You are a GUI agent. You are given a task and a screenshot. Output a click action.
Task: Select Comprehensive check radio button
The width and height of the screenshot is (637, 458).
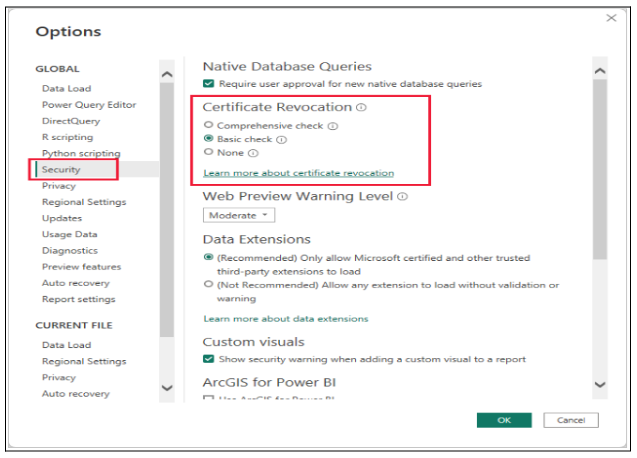(208, 126)
